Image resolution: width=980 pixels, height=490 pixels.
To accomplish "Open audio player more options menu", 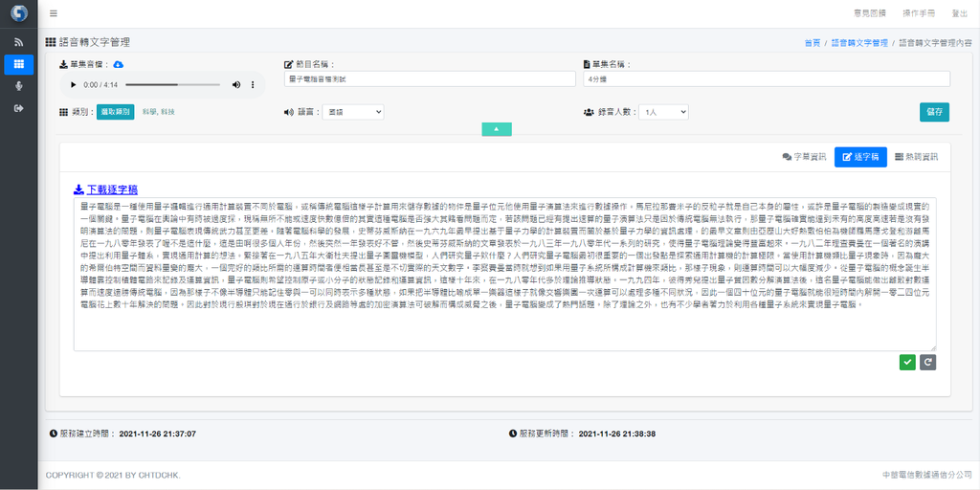I will pyautogui.click(x=253, y=84).
